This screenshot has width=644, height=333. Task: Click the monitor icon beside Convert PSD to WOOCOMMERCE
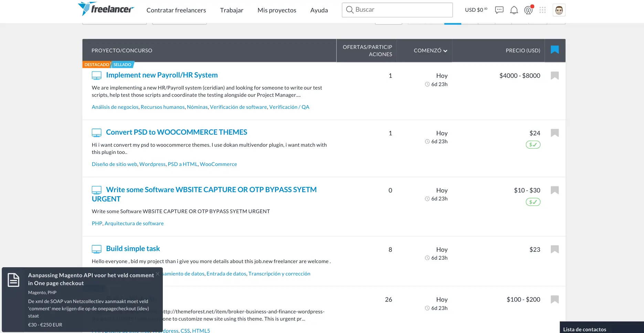(x=97, y=133)
